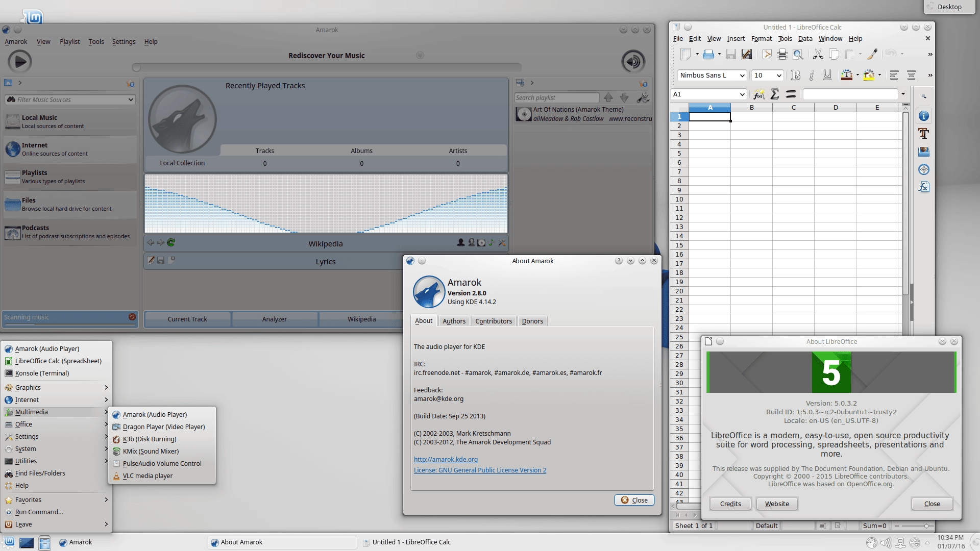This screenshot has width=980, height=551.
Task: Close the About Amarok dialog button
Action: point(634,500)
